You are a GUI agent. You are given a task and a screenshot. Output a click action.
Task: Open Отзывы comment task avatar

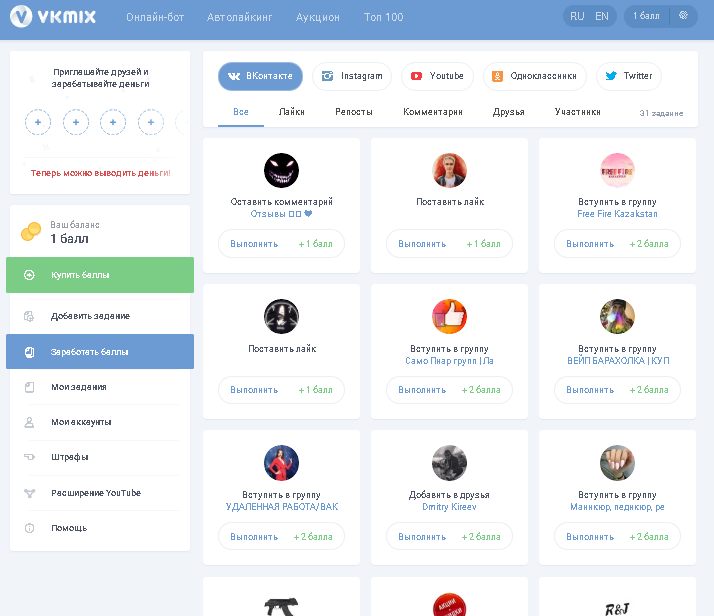pyautogui.click(x=281, y=170)
